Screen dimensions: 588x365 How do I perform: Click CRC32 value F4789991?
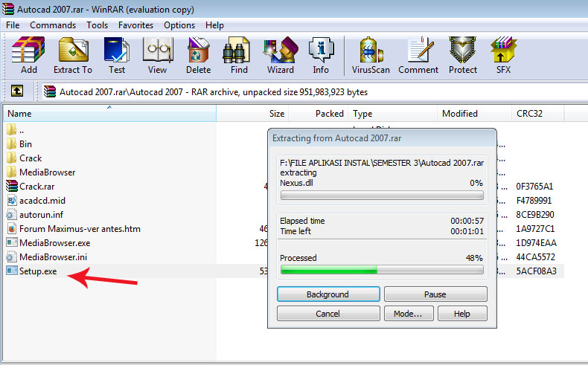[534, 201]
